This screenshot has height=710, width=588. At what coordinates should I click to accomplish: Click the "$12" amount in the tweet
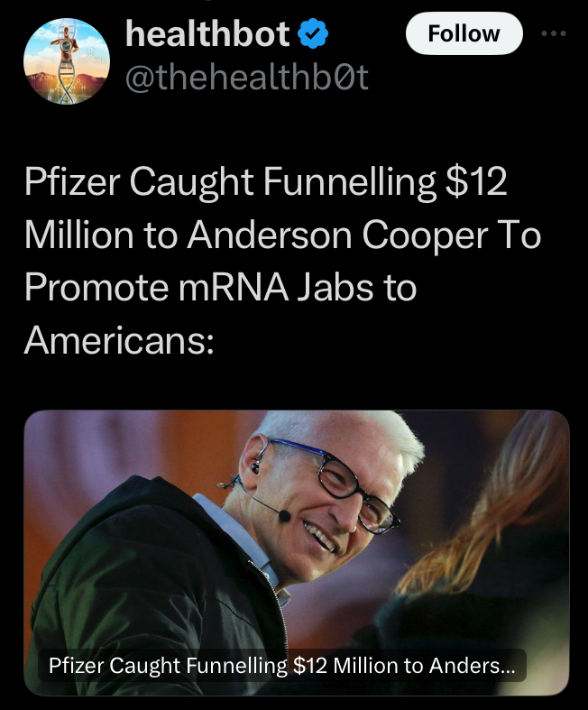[476, 182]
